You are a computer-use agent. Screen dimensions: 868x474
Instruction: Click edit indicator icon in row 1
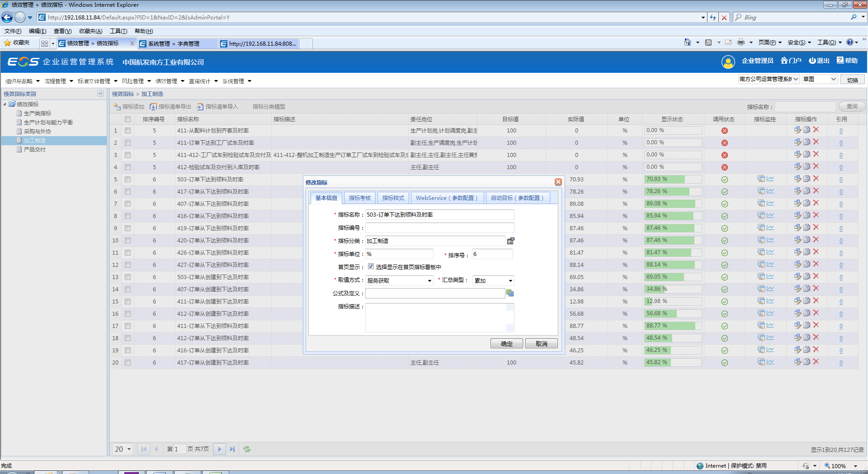[798, 130]
